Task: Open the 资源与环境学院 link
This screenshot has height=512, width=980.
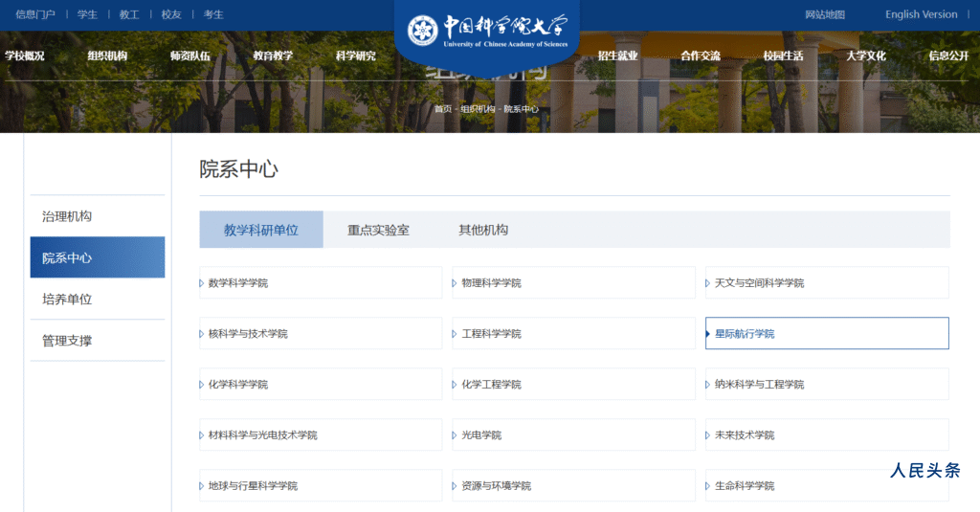Action: pyautogui.click(x=574, y=485)
